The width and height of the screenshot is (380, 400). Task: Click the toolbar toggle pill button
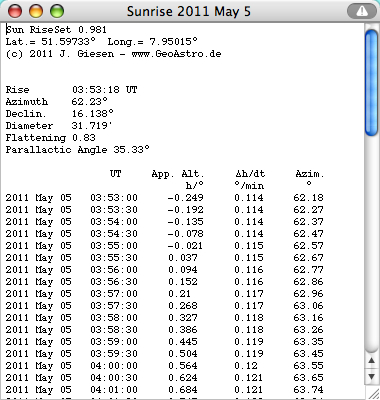point(362,11)
